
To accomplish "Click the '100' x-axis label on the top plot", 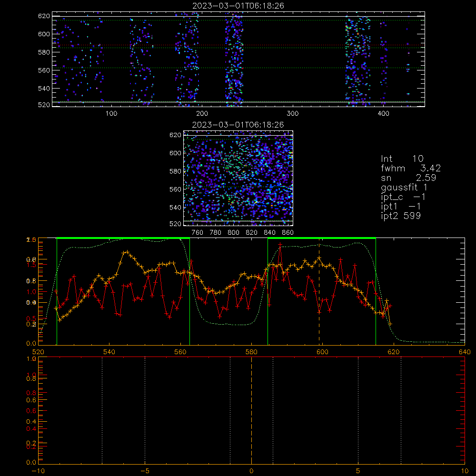I will [111, 114].
